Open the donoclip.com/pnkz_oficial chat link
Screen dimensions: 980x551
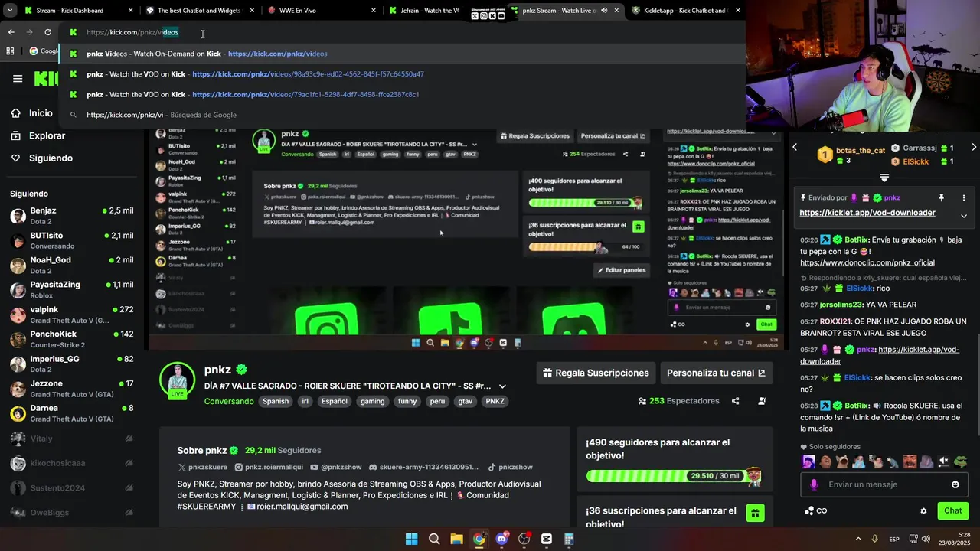(867, 262)
